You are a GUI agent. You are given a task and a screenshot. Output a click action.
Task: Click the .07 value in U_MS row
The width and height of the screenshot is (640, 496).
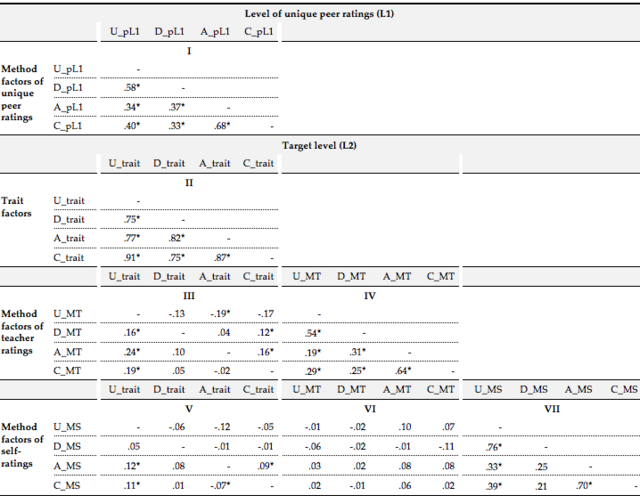tap(448, 427)
